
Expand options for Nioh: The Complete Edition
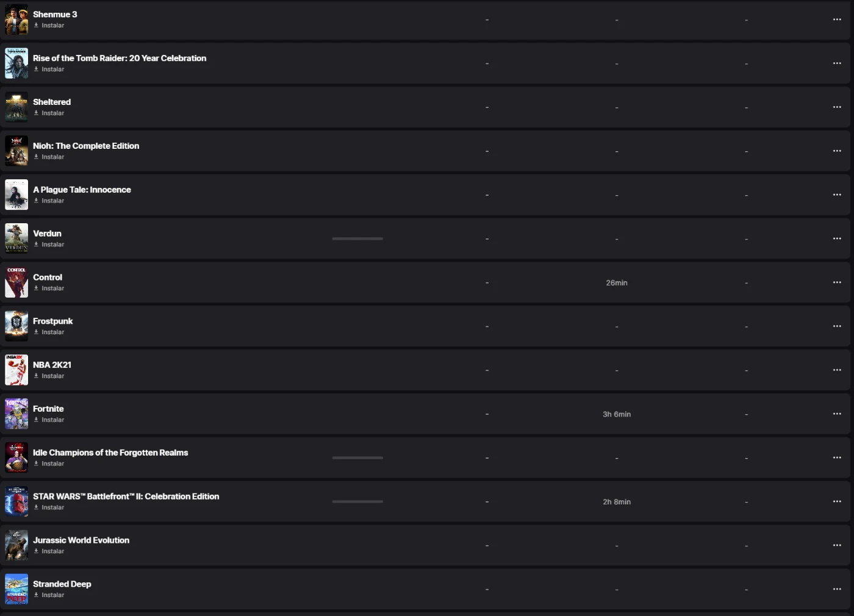[x=837, y=151]
